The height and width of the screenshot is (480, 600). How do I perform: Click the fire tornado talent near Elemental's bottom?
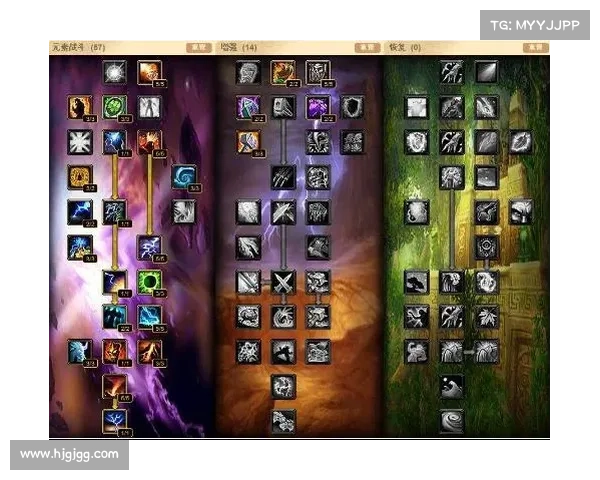coord(114,387)
